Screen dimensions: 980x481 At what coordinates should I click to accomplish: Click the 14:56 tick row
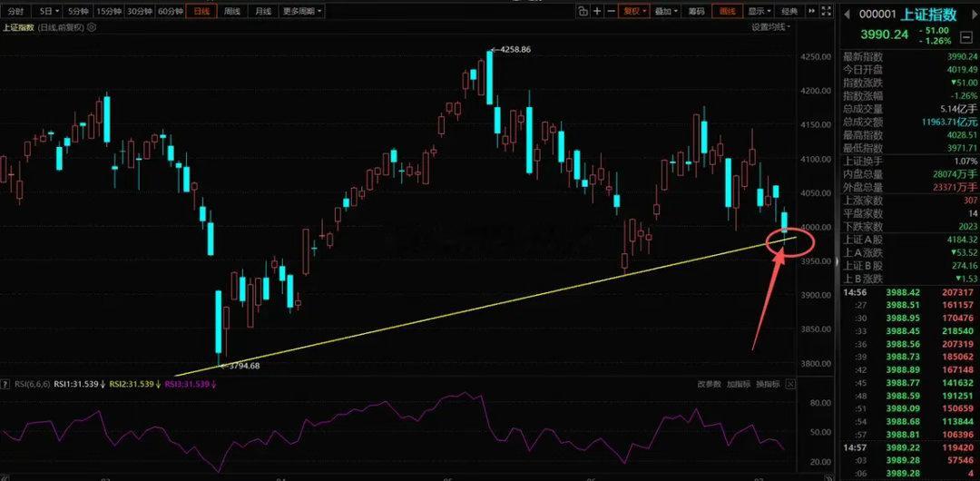(x=909, y=292)
